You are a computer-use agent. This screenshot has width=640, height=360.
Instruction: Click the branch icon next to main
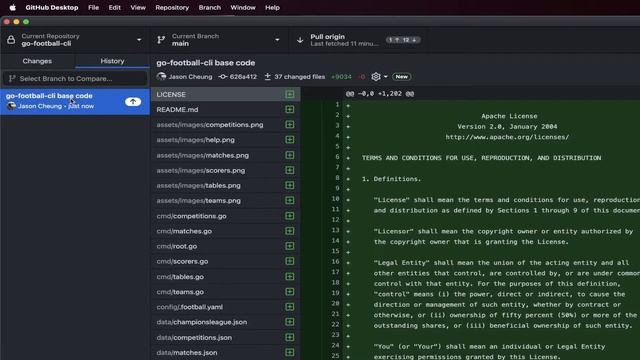point(161,40)
